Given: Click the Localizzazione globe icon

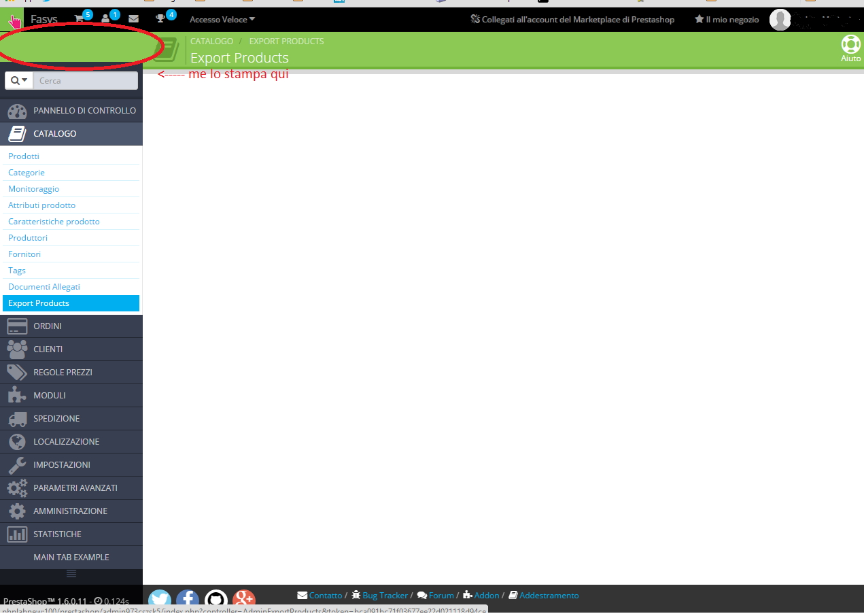Looking at the screenshot, I should coord(17,442).
